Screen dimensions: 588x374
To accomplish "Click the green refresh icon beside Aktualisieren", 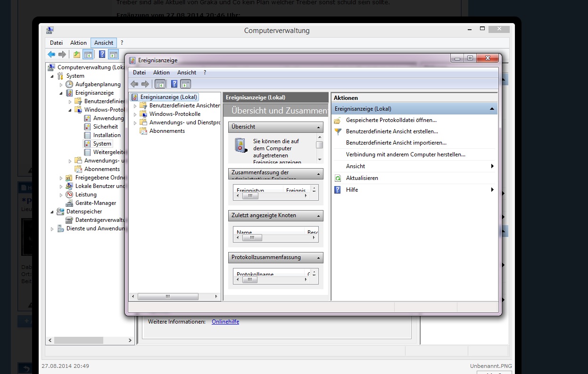I will coord(338,178).
